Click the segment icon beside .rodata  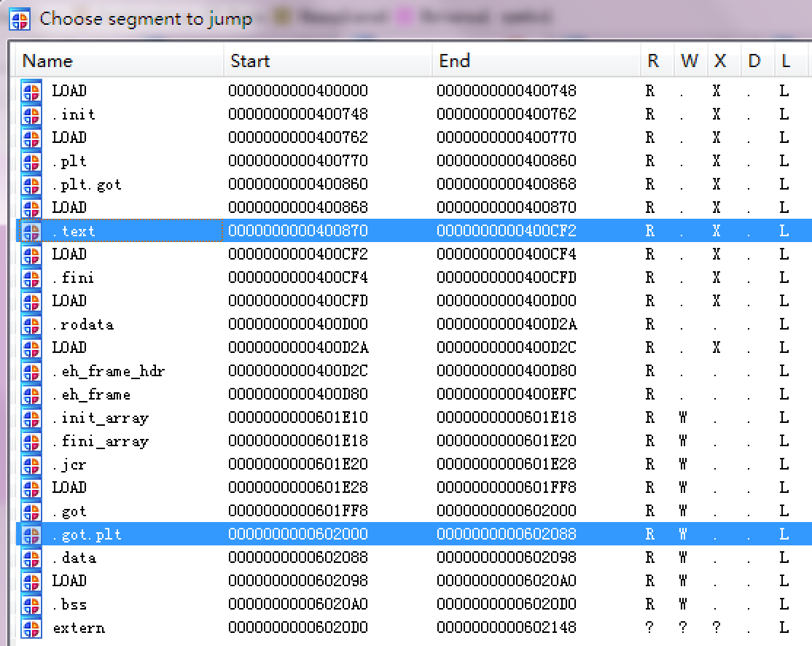tap(31, 324)
